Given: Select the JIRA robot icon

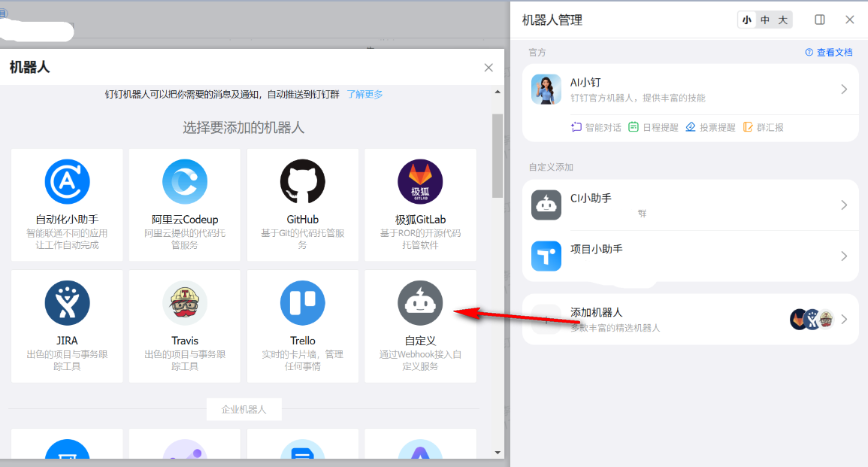Looking at the screenshot, I should [67, 303].
